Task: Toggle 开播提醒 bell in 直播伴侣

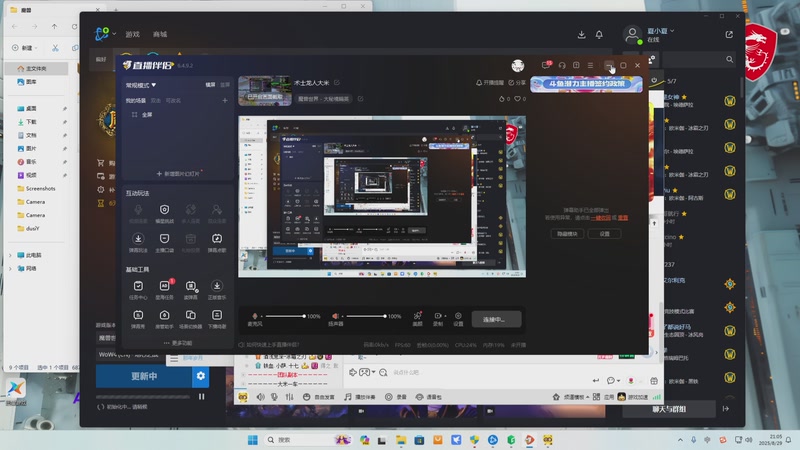Action: 490,83
